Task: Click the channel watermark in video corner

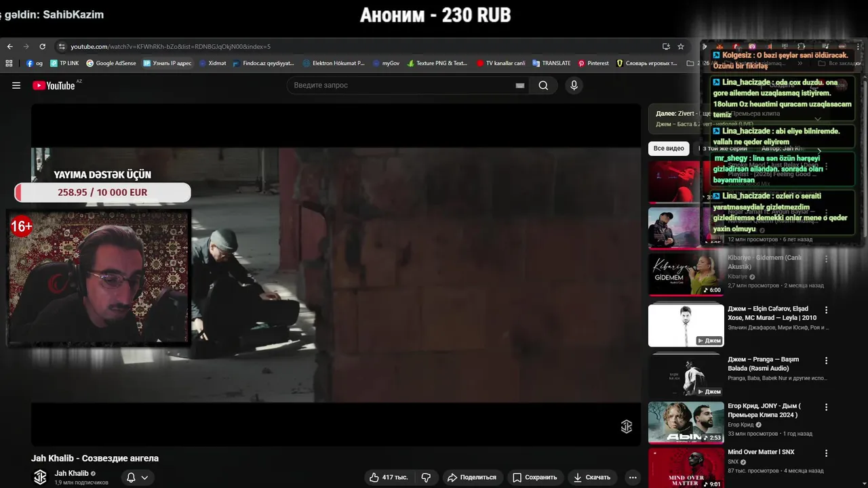Action: 627,426
